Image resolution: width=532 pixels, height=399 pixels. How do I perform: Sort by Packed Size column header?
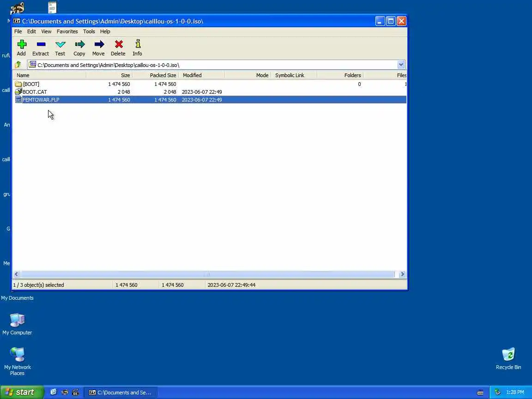pyautogui.click(x=155, y=75)
